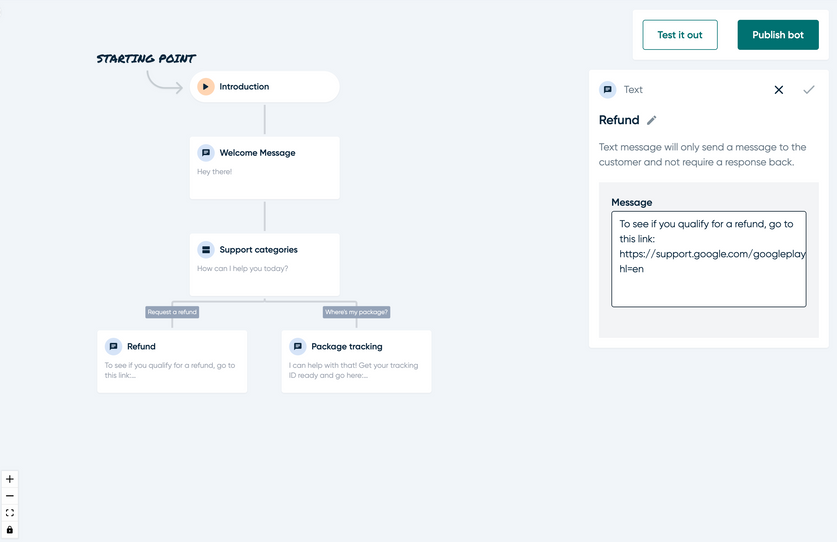Open the Package tracking node card
The height and width of the screenshot is (542, 837).
pyautogui.click(x=357, y=362)
